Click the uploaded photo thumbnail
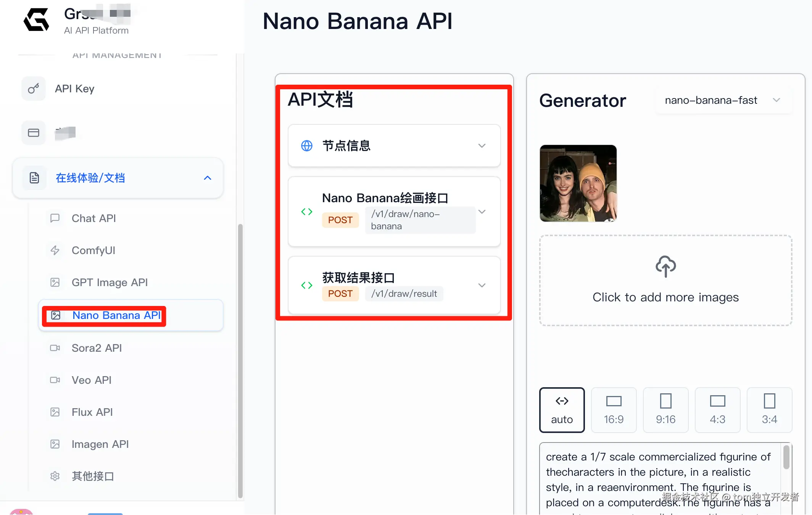This screenshot has height=515, width=812. 578,183
